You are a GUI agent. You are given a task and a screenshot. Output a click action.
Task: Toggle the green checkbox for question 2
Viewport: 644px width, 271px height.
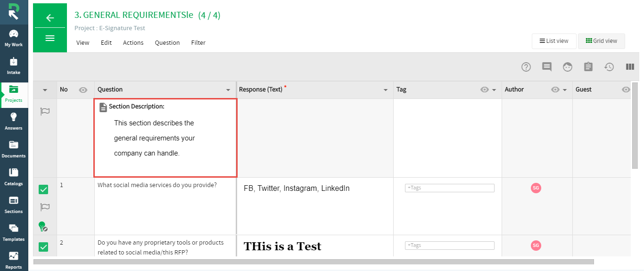point(43,246)
